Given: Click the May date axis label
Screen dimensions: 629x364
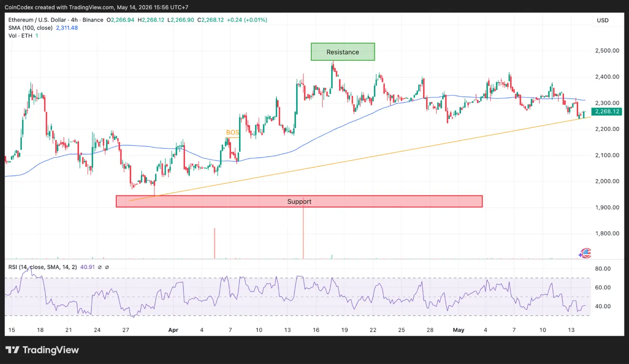Looking at the screenshot, I should (x=457, y=329).
